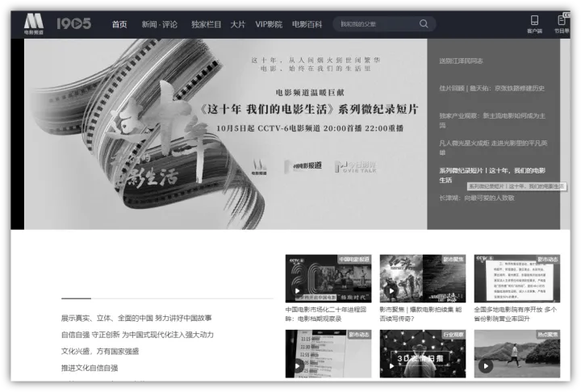Screen dimensions: 581x392
Task: Open 长津湖：向最可爱的人致敬 headline
Action: (477, 198)
